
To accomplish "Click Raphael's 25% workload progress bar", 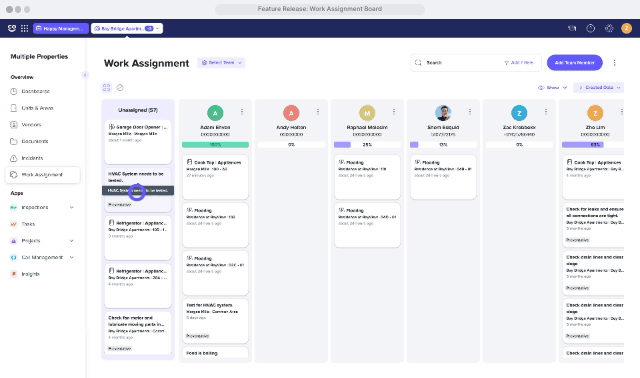I will 367,145.
